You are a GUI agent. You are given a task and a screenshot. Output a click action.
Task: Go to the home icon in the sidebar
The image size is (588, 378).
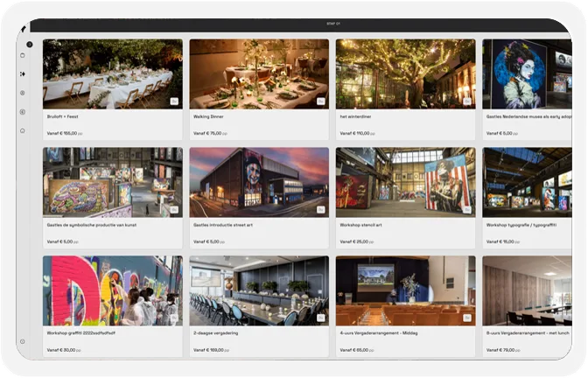coord(23,130)
